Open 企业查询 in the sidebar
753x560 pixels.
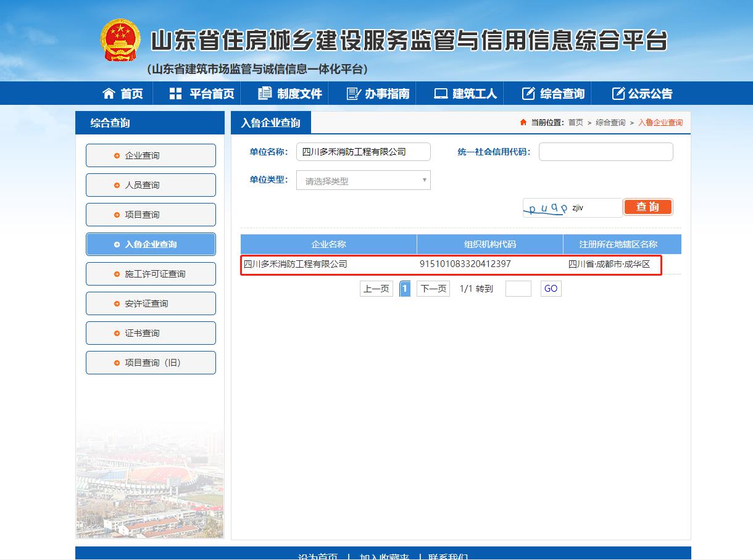click(x=151, y=155)
